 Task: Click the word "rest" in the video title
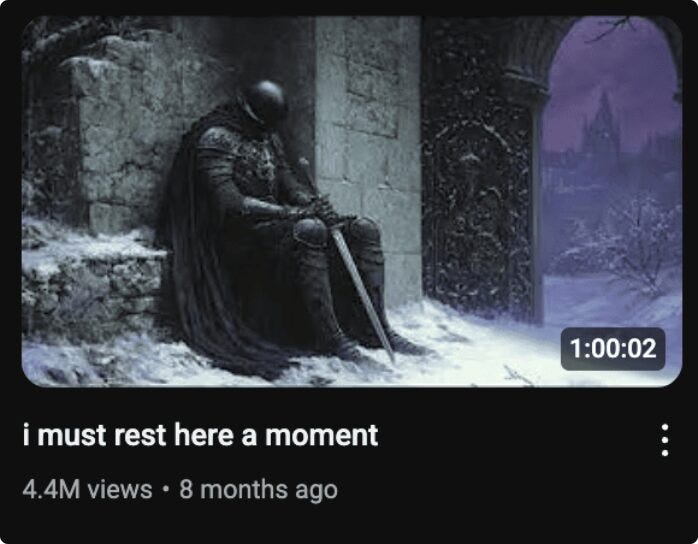[x=140, y=435]
